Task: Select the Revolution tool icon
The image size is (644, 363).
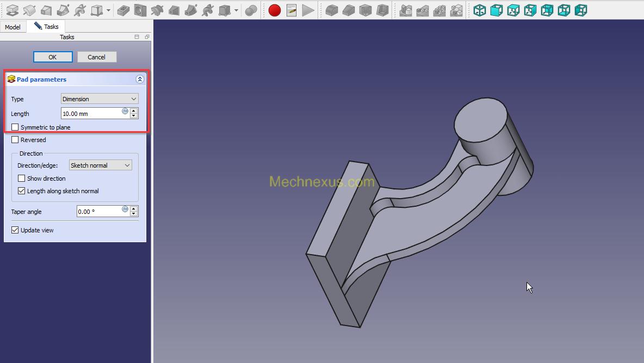Action: tap(29, 10)
